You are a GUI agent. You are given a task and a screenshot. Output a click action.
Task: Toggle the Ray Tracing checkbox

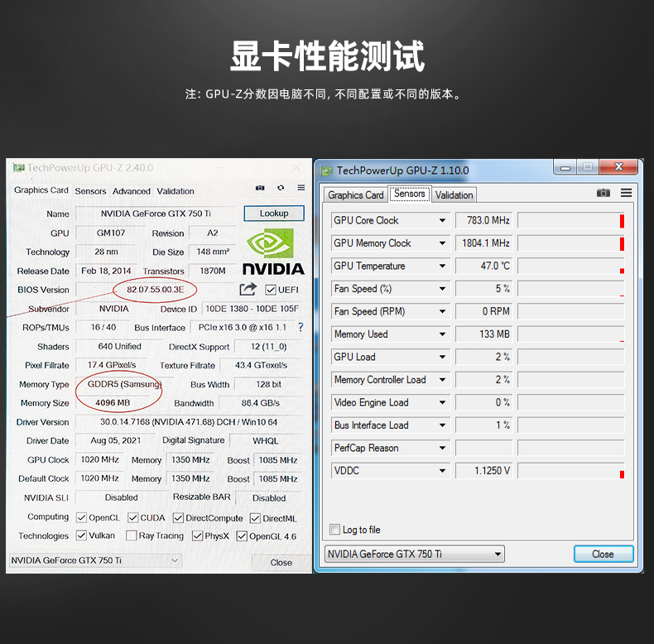click(132, 536)
